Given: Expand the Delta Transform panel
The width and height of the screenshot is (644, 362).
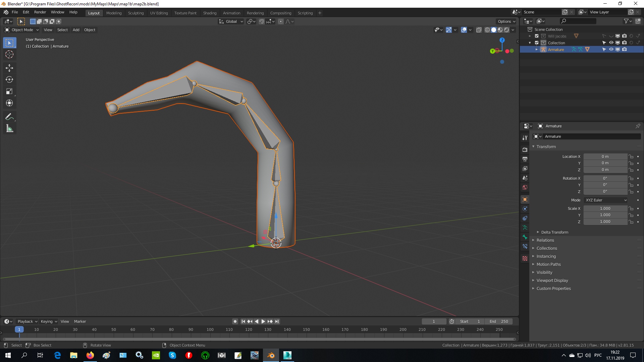Looking at the screenshot, I should 554,232.
